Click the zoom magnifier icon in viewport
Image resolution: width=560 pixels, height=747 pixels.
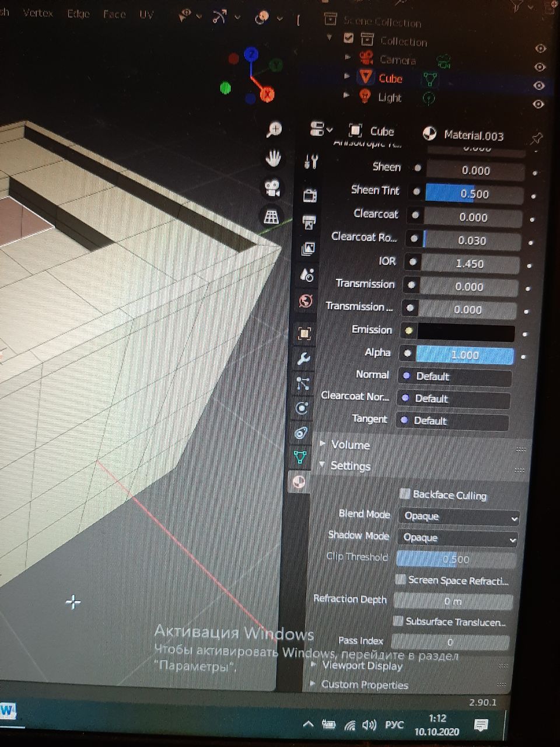(274, 130)
